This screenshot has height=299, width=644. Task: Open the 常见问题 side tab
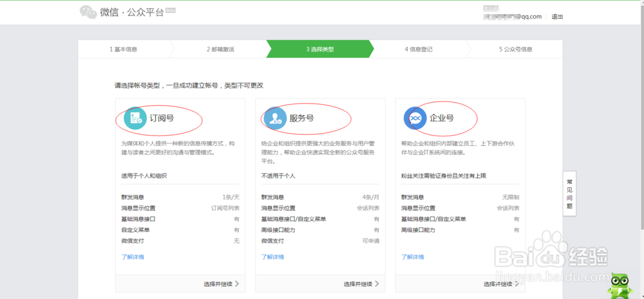point(569,194)
